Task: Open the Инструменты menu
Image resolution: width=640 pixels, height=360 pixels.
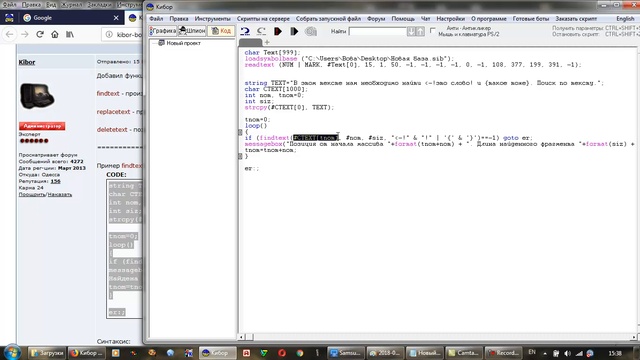Action: tap(212, 19)
